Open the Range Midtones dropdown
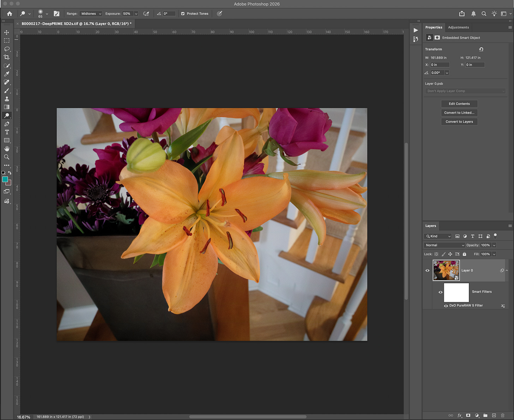 [91, 14]
